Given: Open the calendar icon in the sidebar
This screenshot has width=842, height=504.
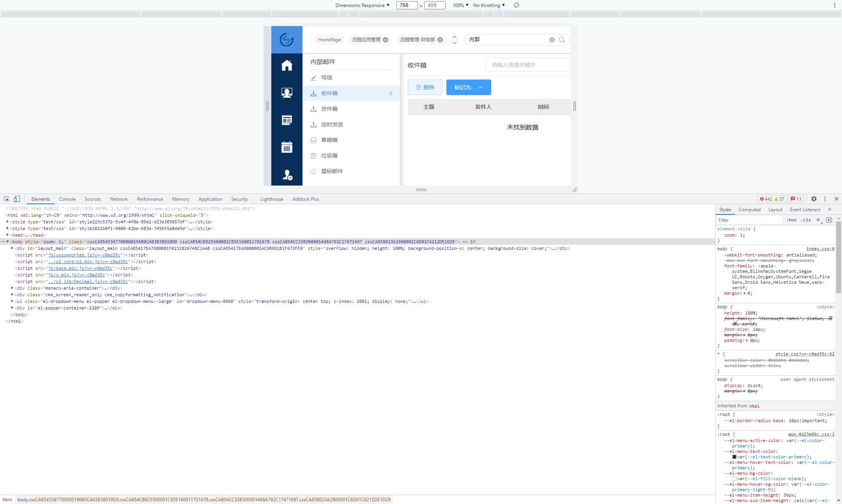Looking at the screenshot, I should coord(287,147).
